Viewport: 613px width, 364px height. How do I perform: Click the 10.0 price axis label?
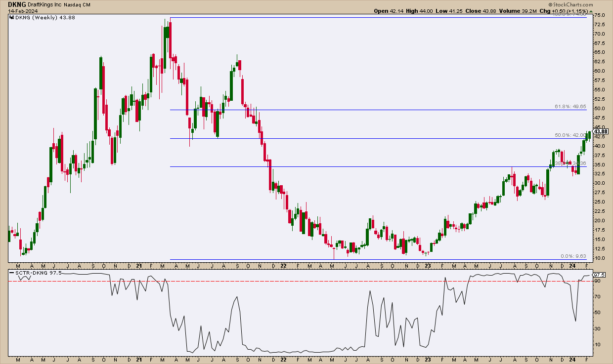click(600, 258)
